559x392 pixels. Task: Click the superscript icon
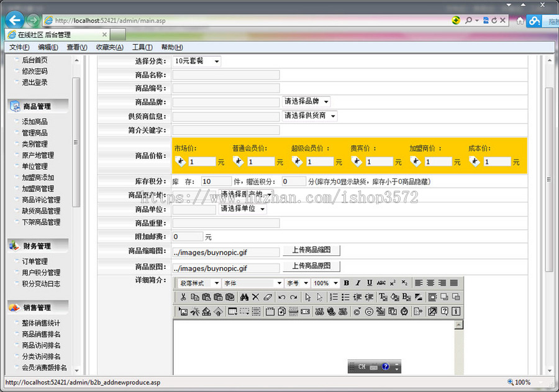pyautogui.click(x=393, y=283)
